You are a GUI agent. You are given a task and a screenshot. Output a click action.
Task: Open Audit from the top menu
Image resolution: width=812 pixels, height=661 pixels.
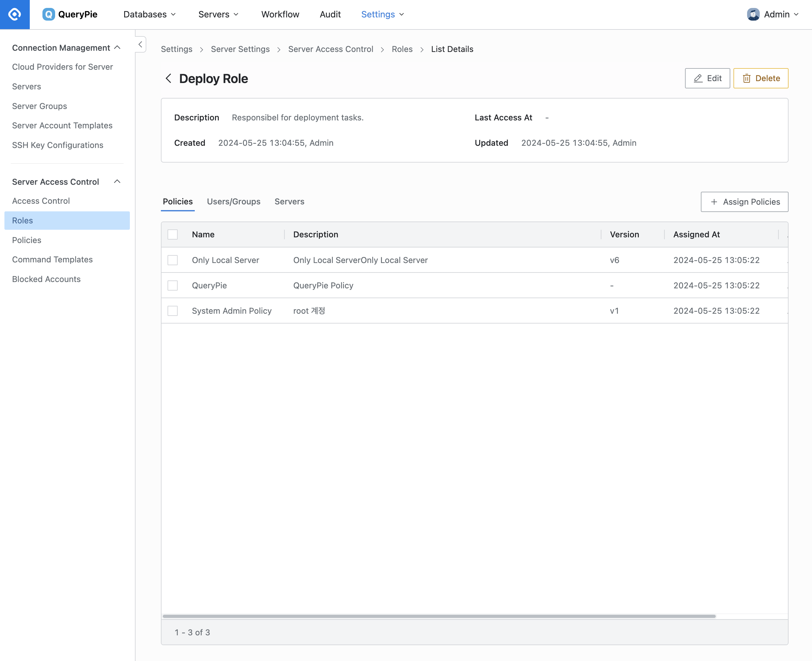click(330, 15)
